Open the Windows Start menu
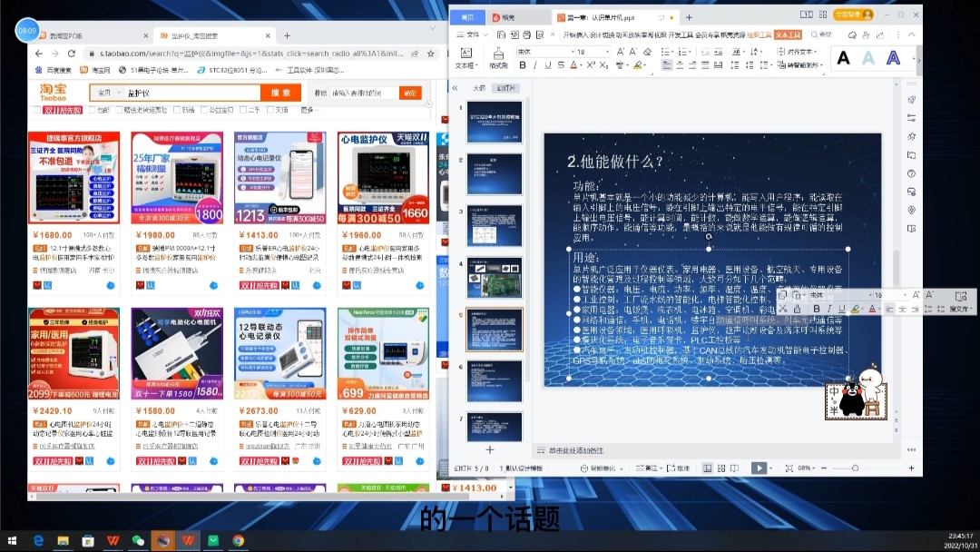The width and height of the screenshot is (980, 552). [12, 540]
